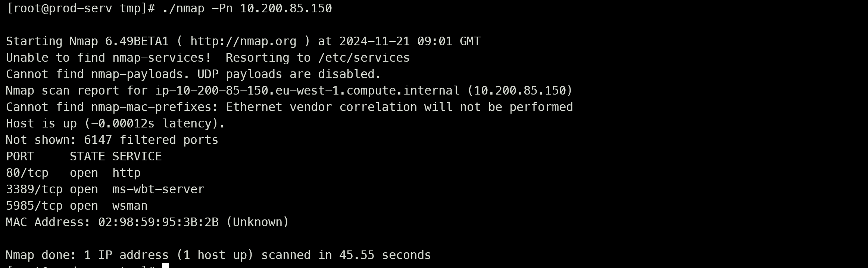Click the scan target IP 10.200.85.150 in command
868x268 pixels.
(286, 8)
